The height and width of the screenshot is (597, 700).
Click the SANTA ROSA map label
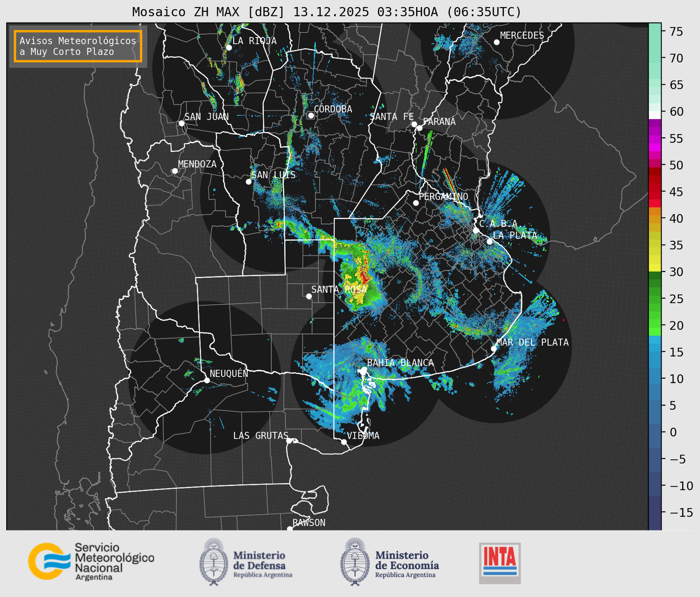click(339, 289)
